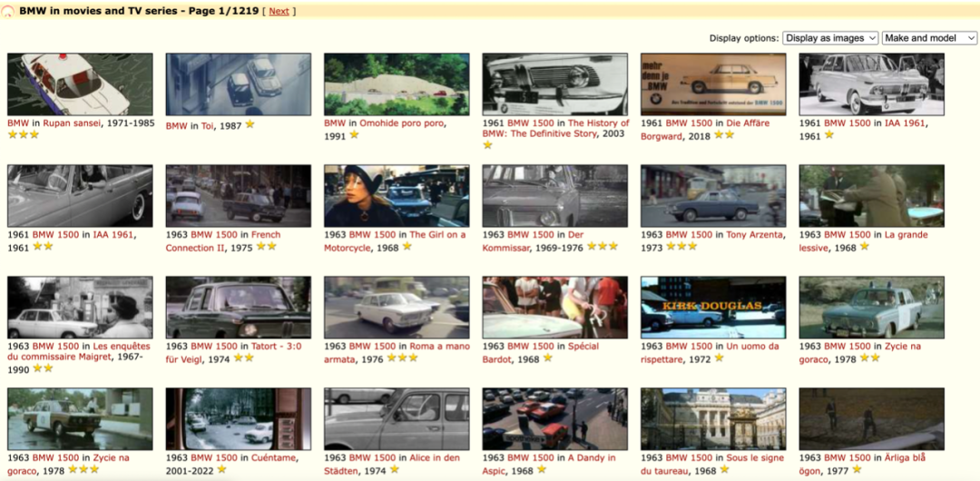Click 'BMW 1500' link before Cuéntame
The height and width of the screenshot is (481, 980).
click(x=214, y=457)
